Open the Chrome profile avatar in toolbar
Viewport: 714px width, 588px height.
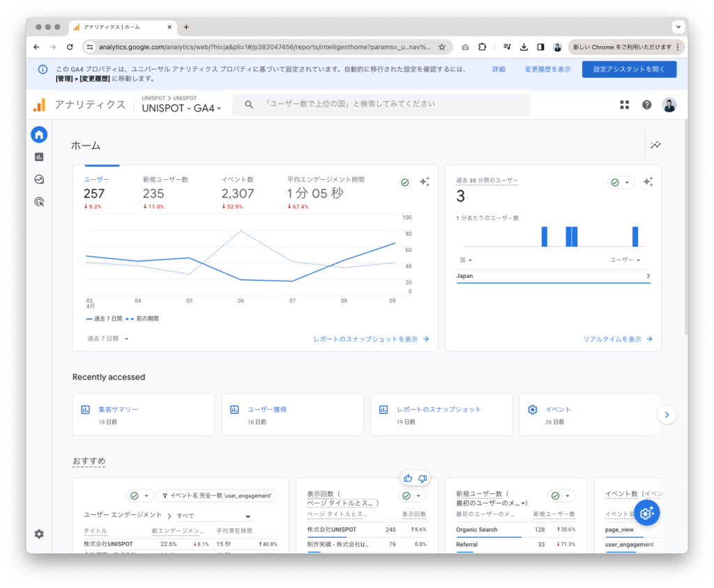557,47
